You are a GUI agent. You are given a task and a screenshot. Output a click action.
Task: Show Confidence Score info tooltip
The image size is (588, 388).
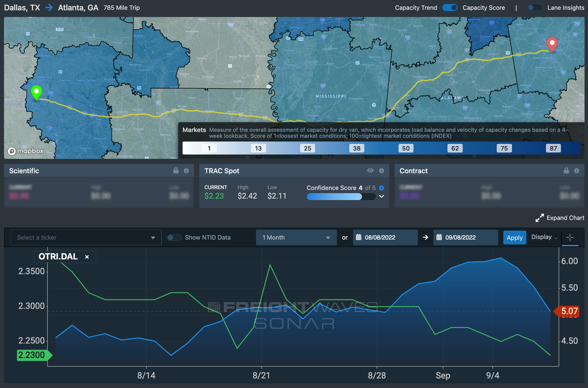tap(382, 188)
